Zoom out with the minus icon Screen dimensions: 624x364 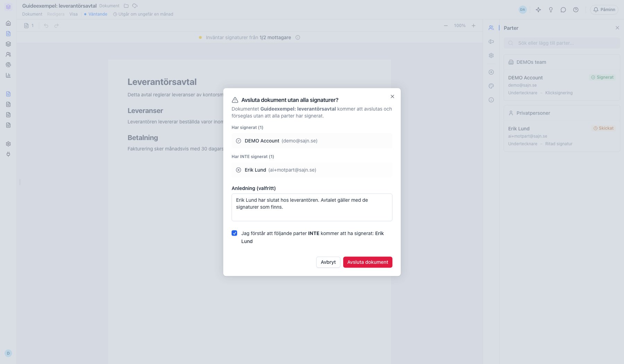tap(446, 26)
